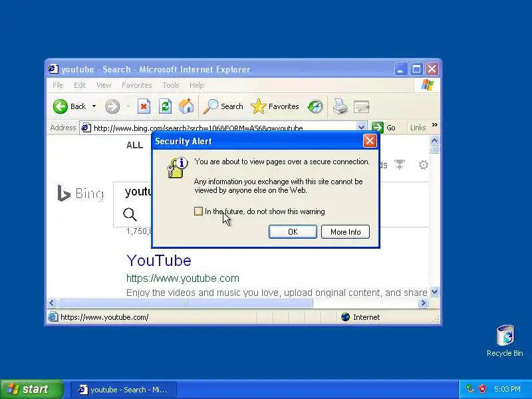
Task: Click the network connection tray icon
Action: (469, 389)
